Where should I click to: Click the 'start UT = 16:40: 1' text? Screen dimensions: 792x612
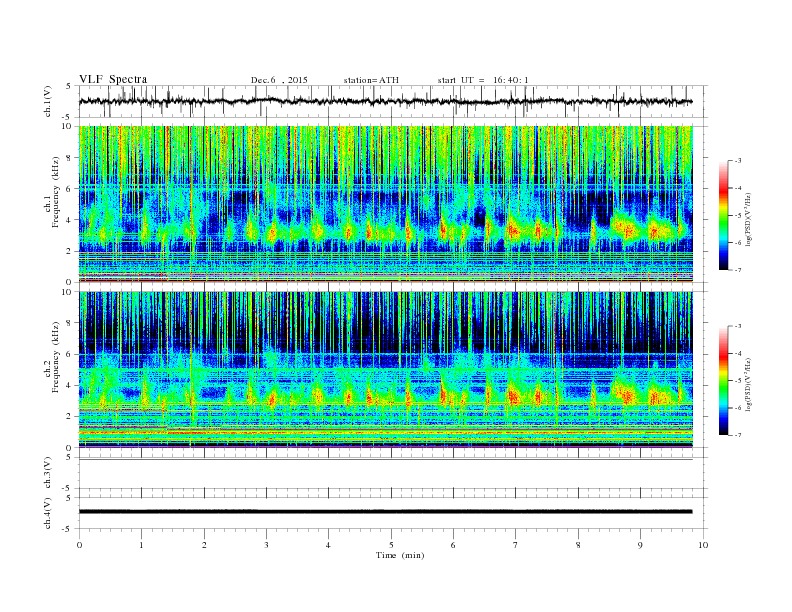[483, 80]
